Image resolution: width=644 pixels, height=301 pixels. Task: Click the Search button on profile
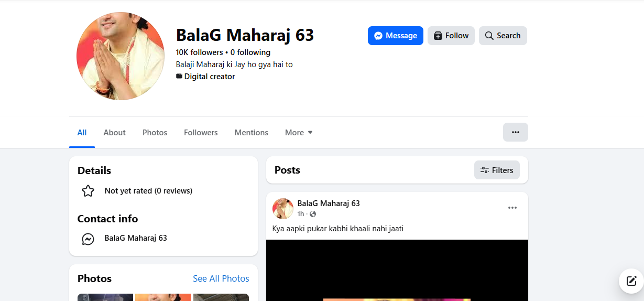pos(503,36)
